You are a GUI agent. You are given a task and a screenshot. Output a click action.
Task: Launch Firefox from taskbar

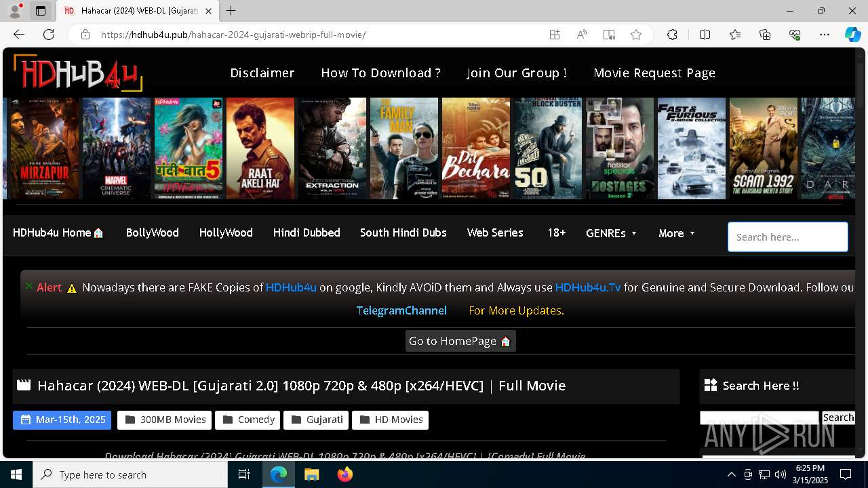tap(345, 474)
